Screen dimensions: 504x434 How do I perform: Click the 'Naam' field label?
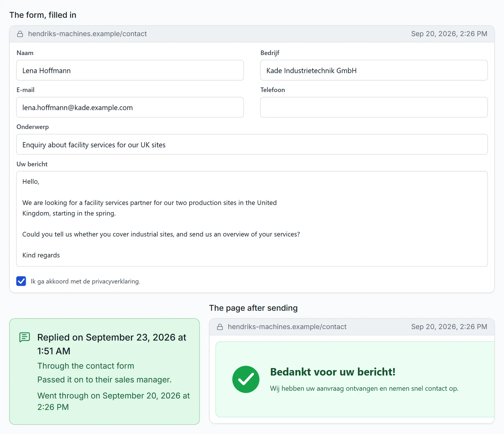point(25,53)
